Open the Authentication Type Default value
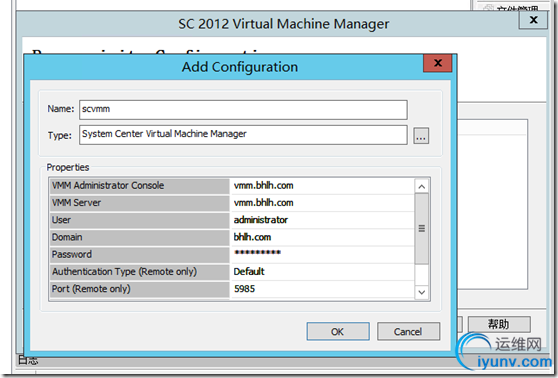The height and width of the screenshot is (378, 558). 322,272
